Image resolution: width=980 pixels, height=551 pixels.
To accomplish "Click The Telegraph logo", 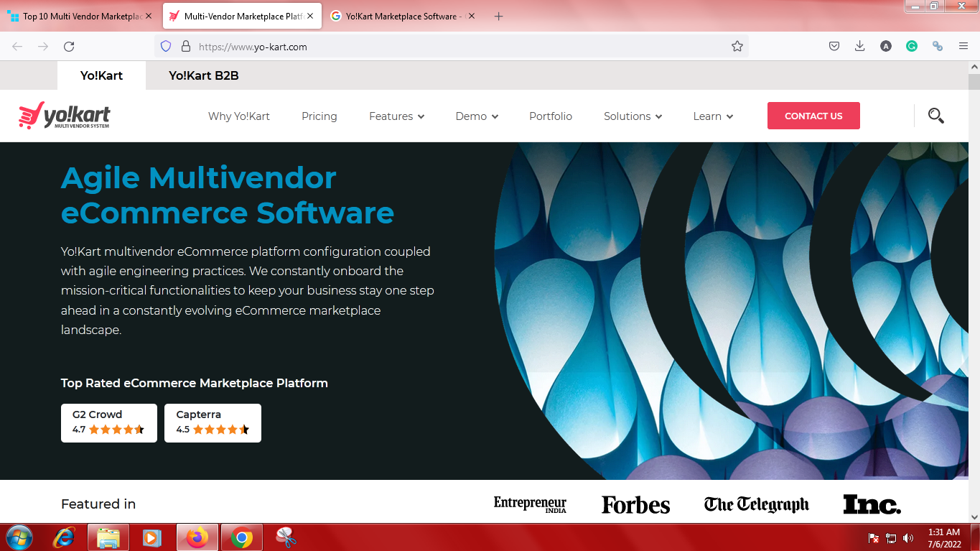I will point(757,504).
